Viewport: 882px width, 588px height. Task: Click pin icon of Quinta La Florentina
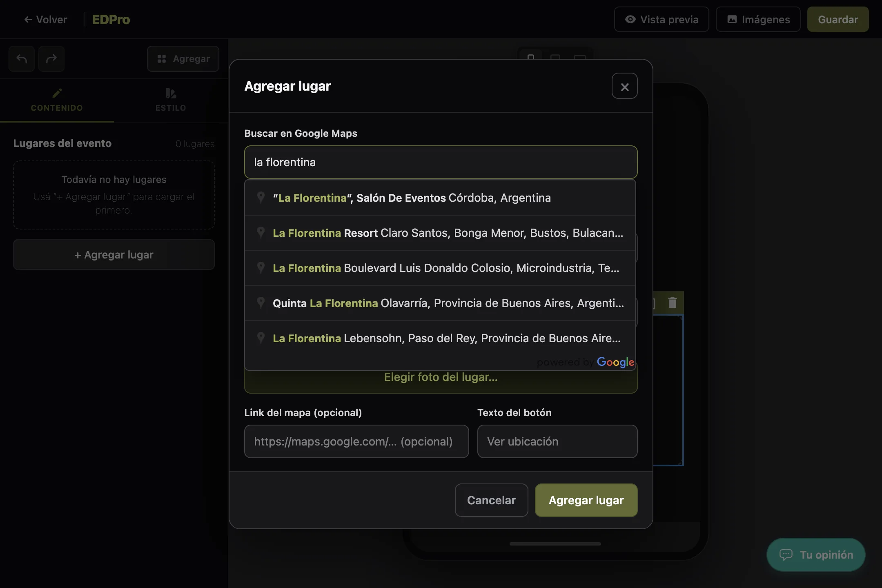261,303
